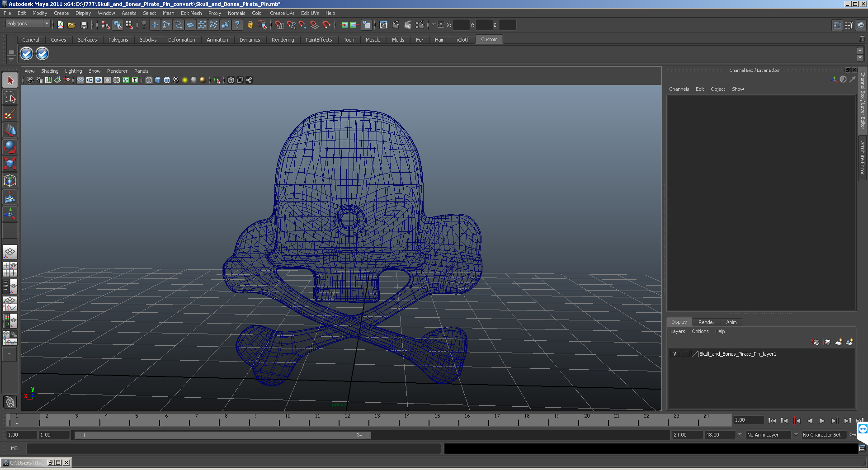This screenshot has height=470, width=868.
Task: Toggle smooth shade all cube icon
Action: [158, 80]
